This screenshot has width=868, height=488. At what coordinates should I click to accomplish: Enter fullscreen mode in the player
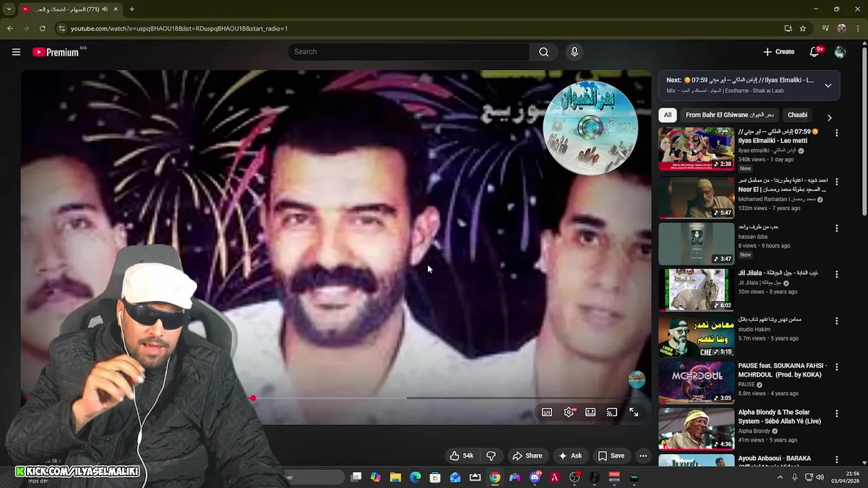[x=633, y=412]
